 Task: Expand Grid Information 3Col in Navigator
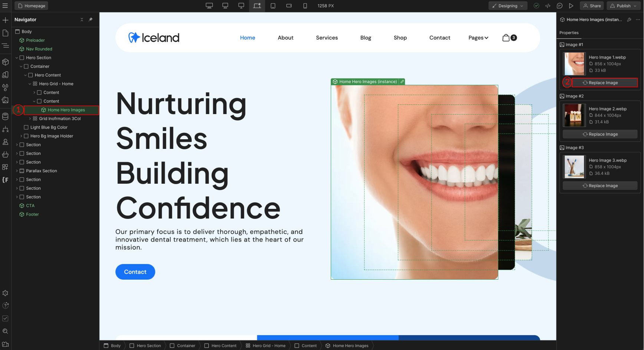[x=30, y=119]
